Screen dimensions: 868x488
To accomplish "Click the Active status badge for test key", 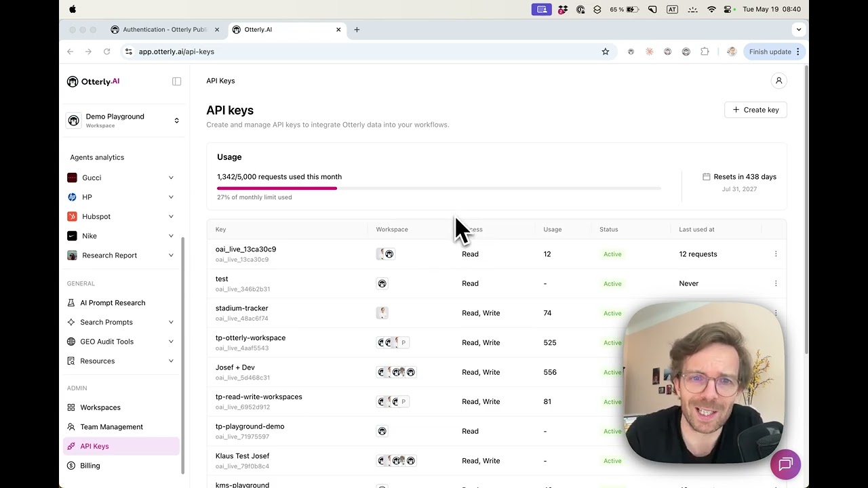I will click(612, 283).
